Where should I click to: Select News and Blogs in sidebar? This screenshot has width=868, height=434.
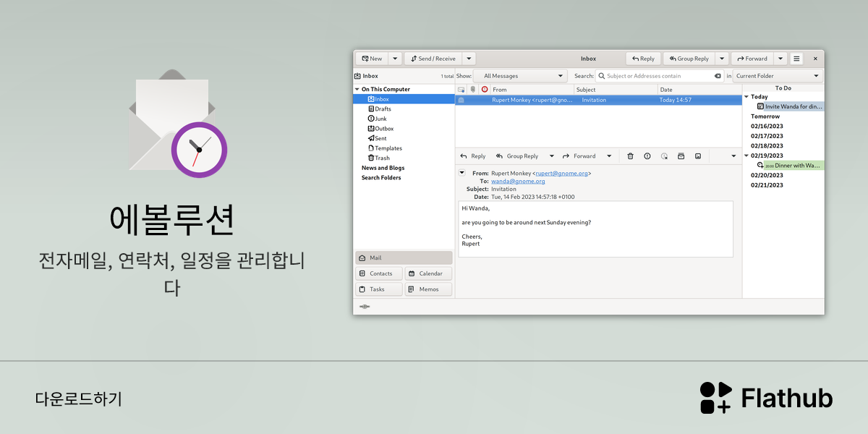click(x=383, y=168)
